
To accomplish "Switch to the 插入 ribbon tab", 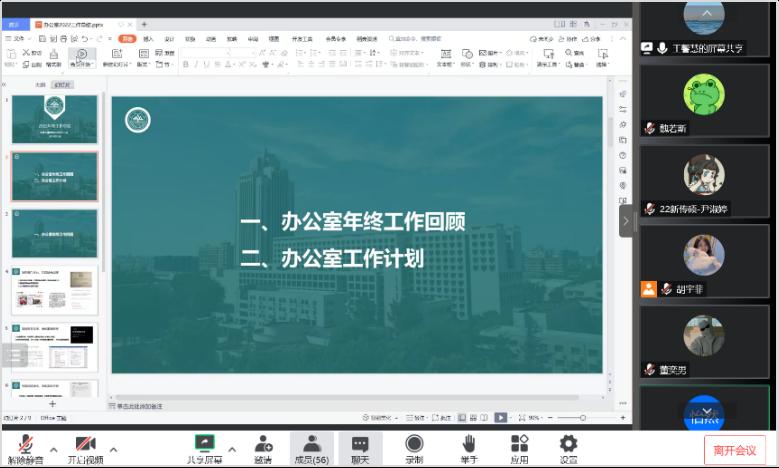I will click(148, 39).
